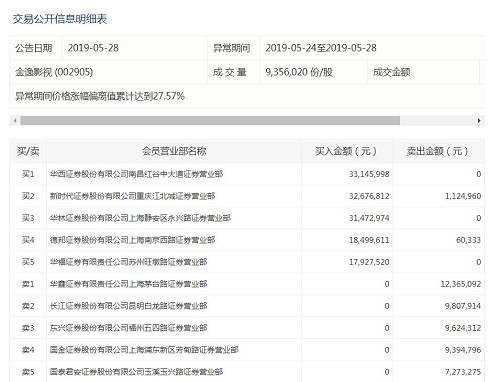Select buy amount 17,927,520
500x382 pixels.
pos(369,262)
